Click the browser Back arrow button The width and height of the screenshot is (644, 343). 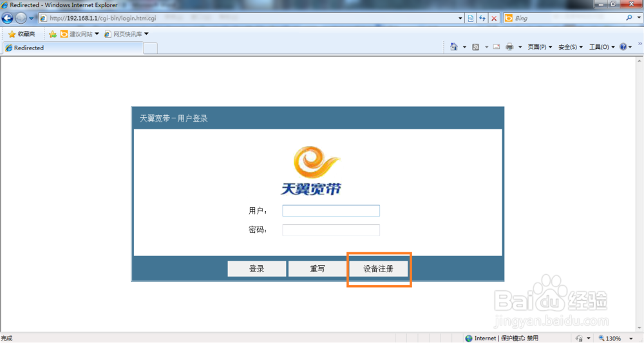[7, 18]
